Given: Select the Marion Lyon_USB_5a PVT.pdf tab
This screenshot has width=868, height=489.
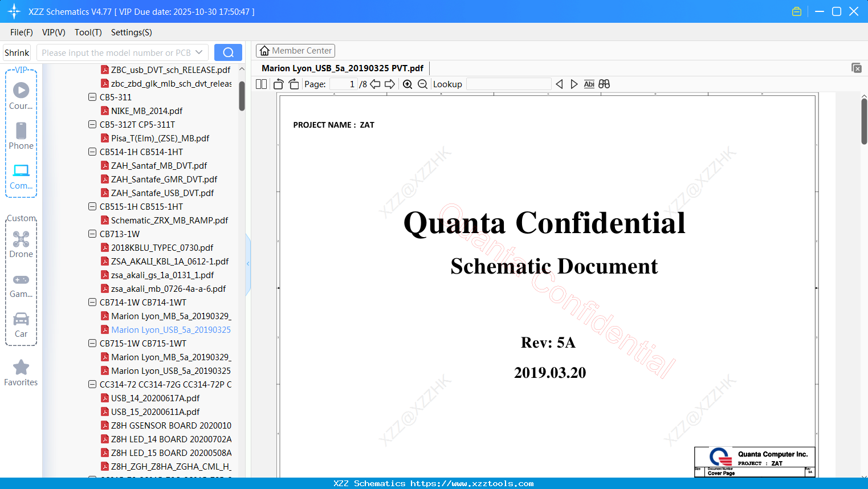Looking at the screenshot, I should click(x=343, y=68).
